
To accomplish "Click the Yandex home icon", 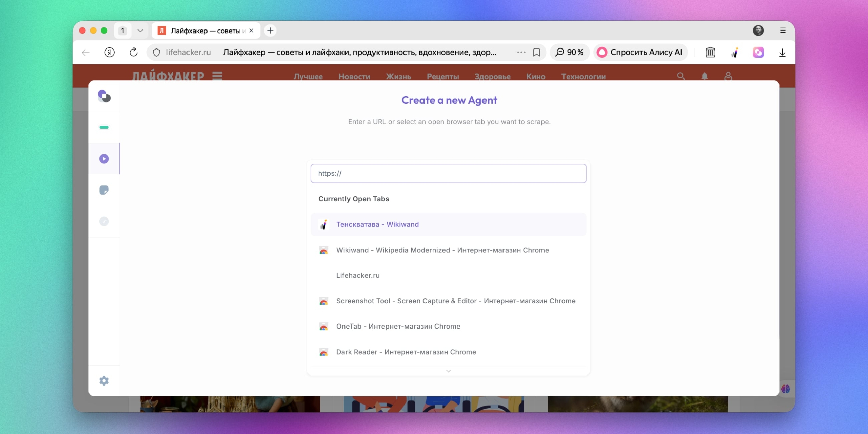I will point(109,53).
